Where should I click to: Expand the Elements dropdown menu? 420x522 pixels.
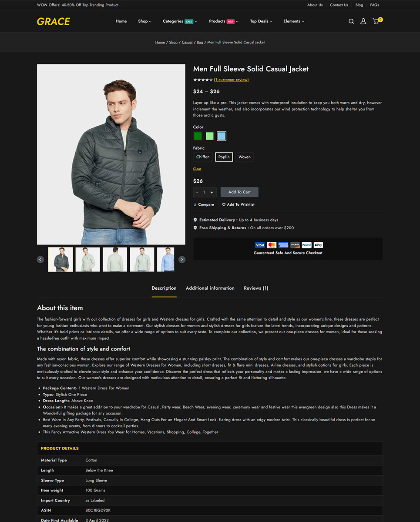pos(294,21)
